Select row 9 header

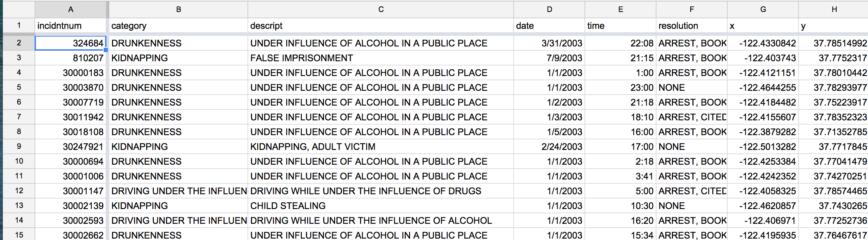19,146
